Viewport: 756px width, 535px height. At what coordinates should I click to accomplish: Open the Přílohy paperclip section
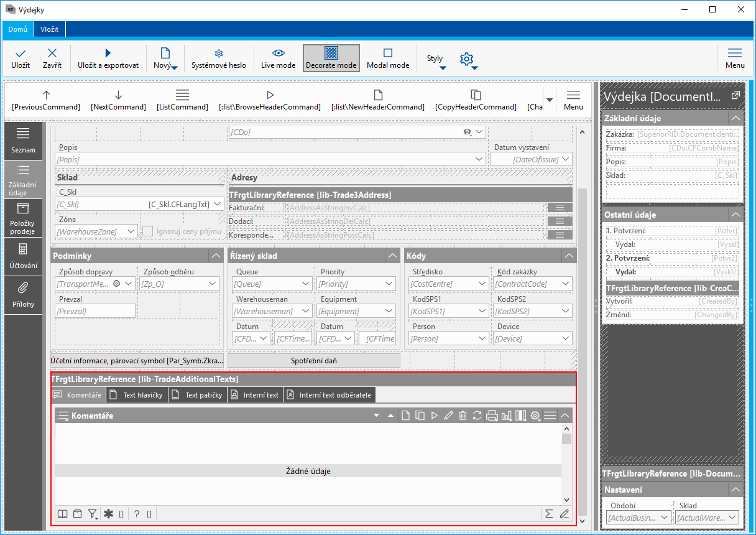22,294
